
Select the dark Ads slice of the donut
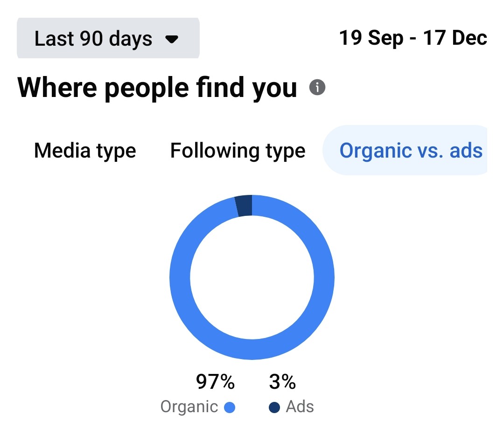[x=244, y=206]
